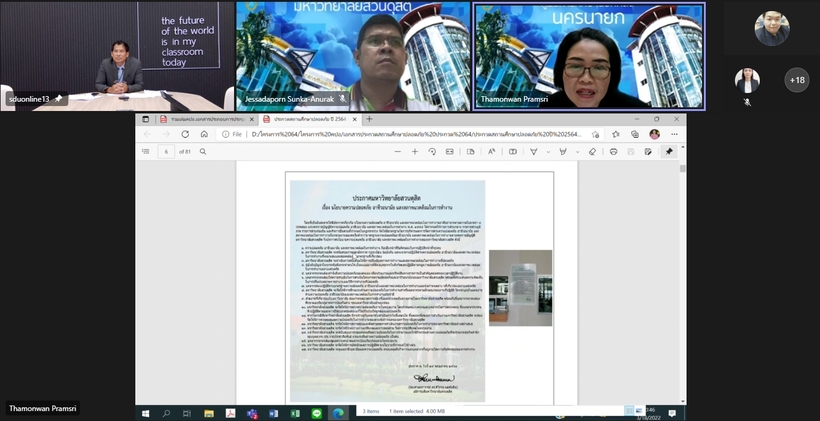Open Word from the taskbar

tap(273, 413)
